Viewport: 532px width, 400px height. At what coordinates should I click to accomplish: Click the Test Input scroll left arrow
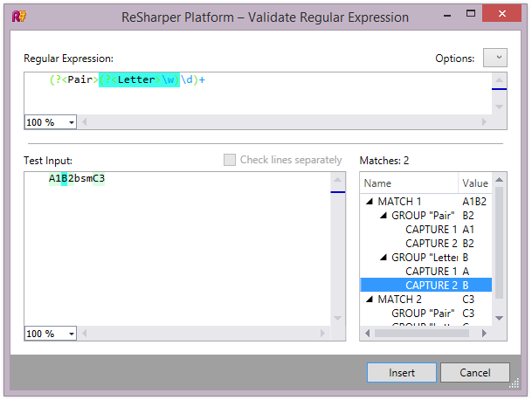85,333
